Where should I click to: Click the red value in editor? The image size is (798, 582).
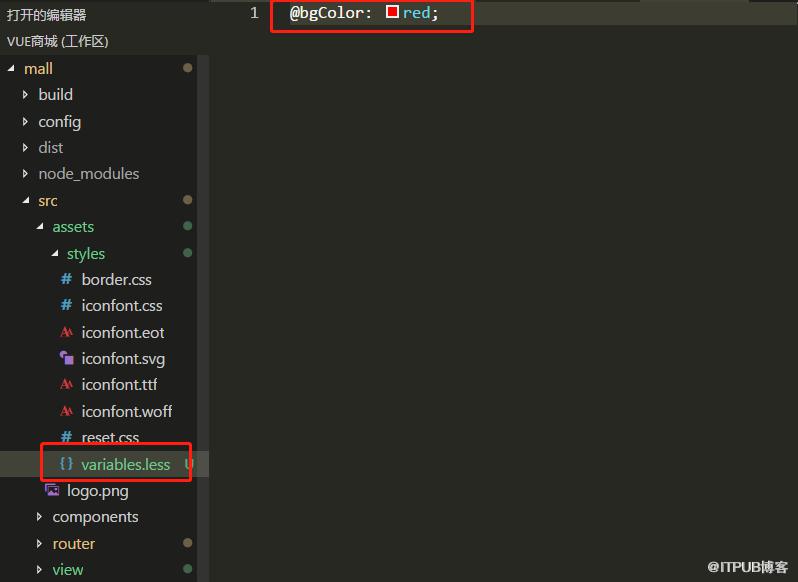point(416,13)
